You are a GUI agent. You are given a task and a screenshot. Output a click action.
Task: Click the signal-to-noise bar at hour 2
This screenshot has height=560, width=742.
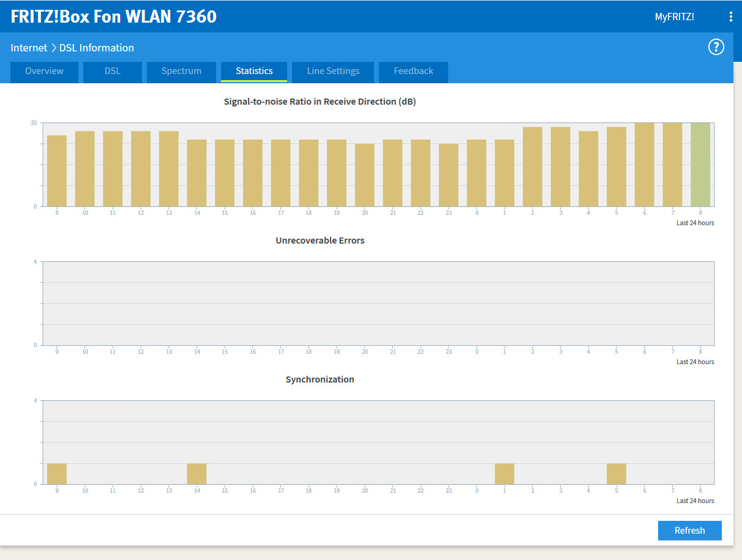pos(533,166)
